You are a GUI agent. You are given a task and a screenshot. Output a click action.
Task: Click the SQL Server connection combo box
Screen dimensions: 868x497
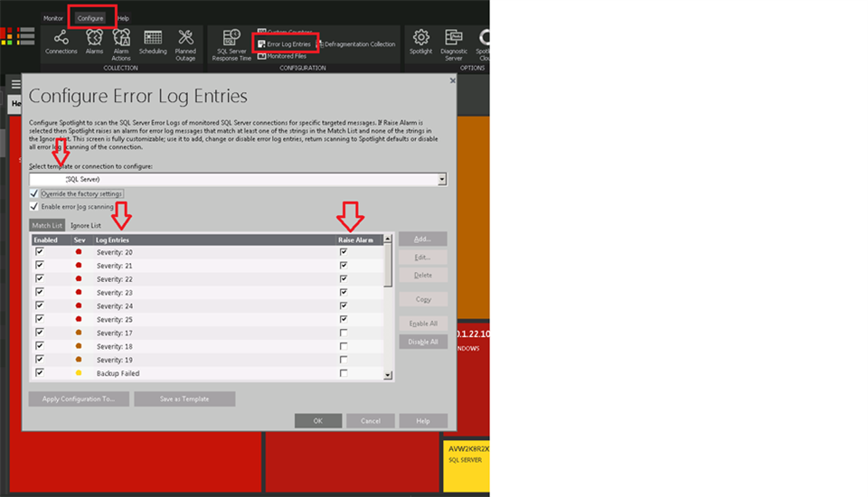tap(238, 179)
